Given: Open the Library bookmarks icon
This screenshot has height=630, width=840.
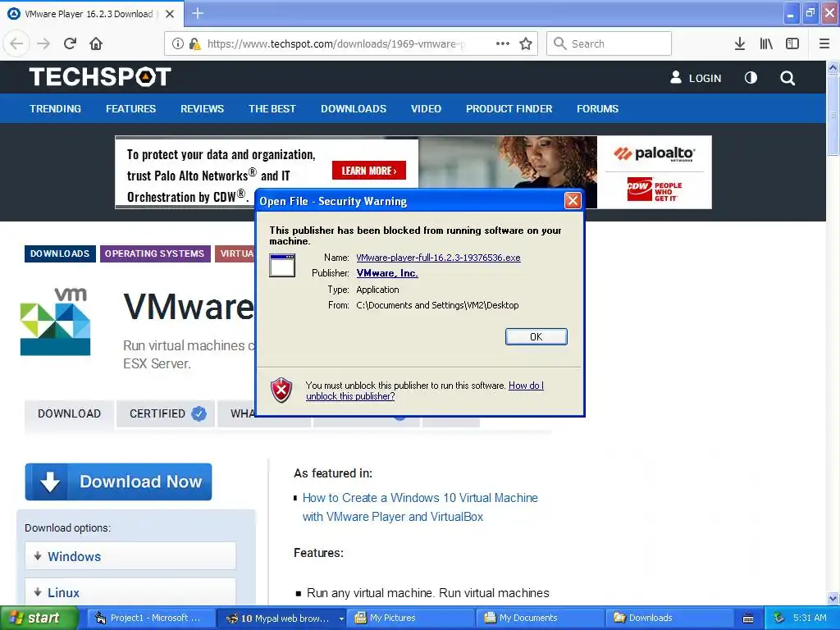Looking at the screenshot, I should [x=766, y=44].
